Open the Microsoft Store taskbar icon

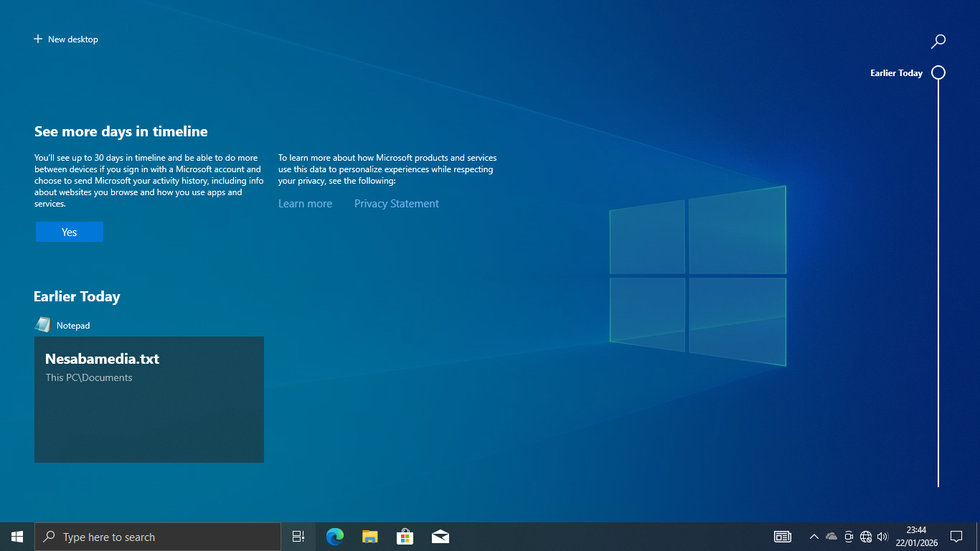click(x=405, y=537)
